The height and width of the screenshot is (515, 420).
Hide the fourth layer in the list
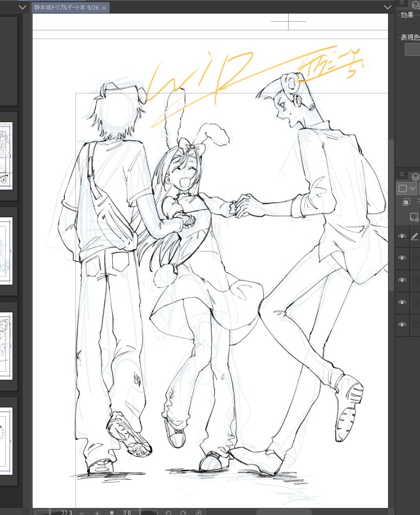(x=402, y=303)
